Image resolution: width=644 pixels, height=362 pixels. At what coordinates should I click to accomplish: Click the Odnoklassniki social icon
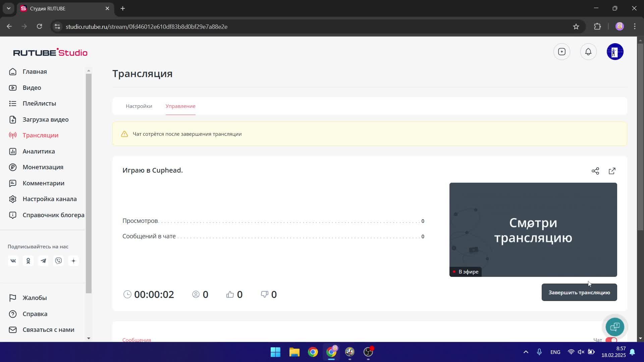pyautogui.click(x=28, y=261)
